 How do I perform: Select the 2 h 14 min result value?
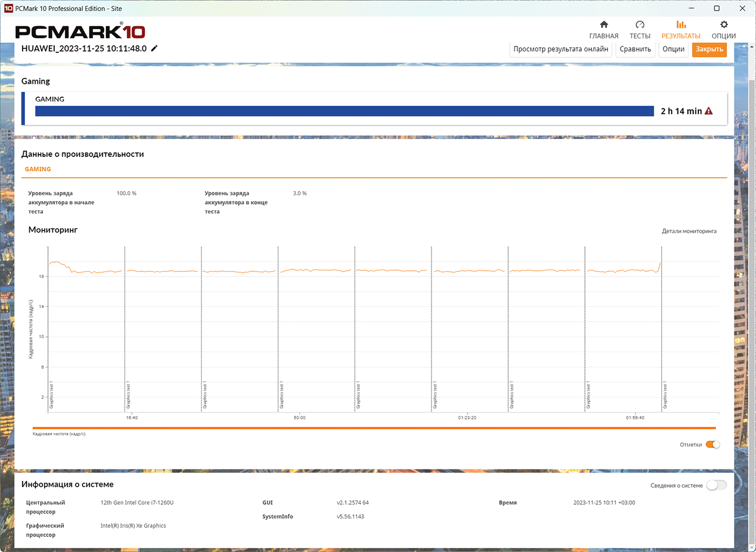(681, 111)
